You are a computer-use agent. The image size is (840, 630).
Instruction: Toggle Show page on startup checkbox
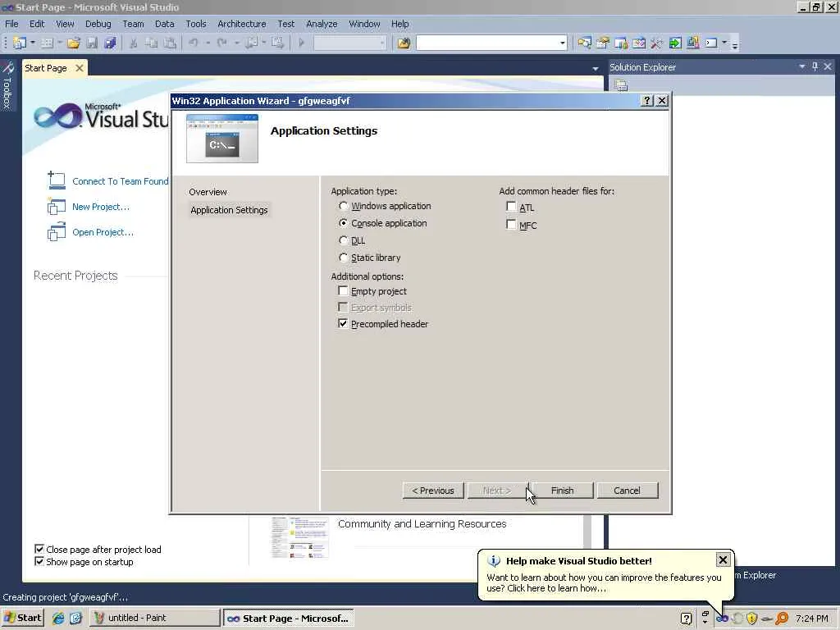39,561
